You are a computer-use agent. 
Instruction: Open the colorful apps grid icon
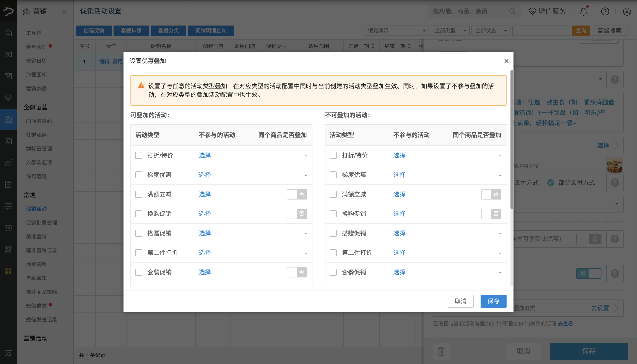coord(8,271)
